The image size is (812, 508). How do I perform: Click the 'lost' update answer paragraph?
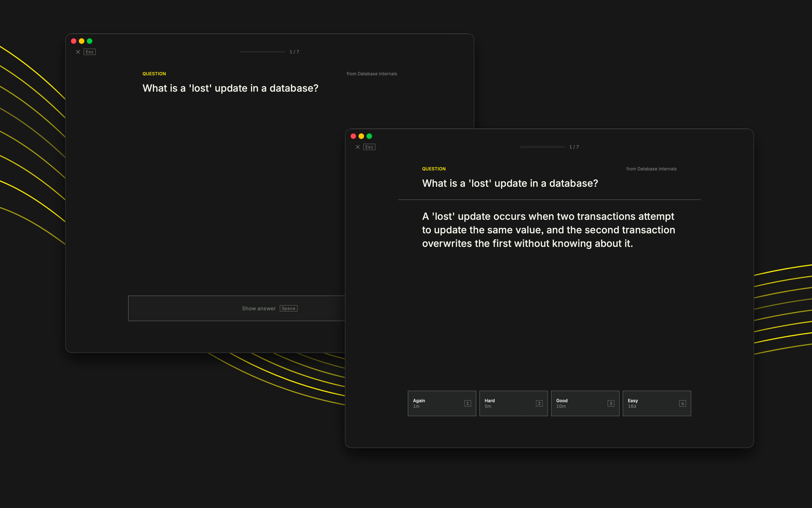[549, 230]
